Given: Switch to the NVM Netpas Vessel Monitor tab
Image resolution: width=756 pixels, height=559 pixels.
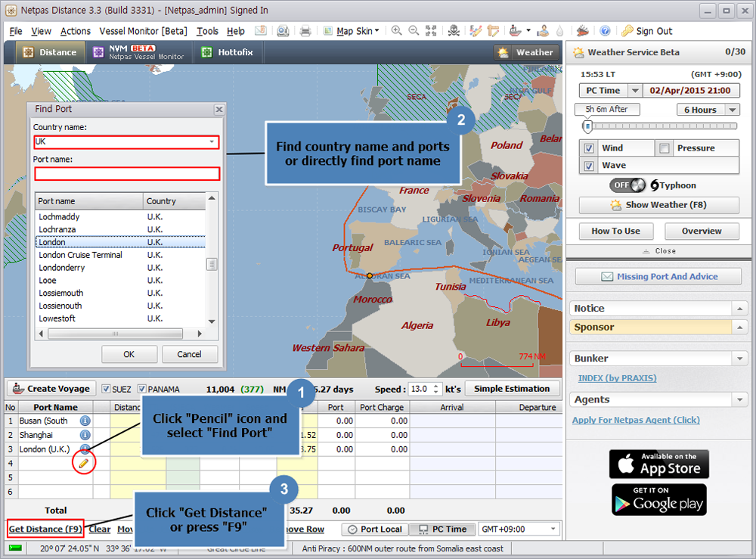Looking at the screenshot, I should pos(139,52).
